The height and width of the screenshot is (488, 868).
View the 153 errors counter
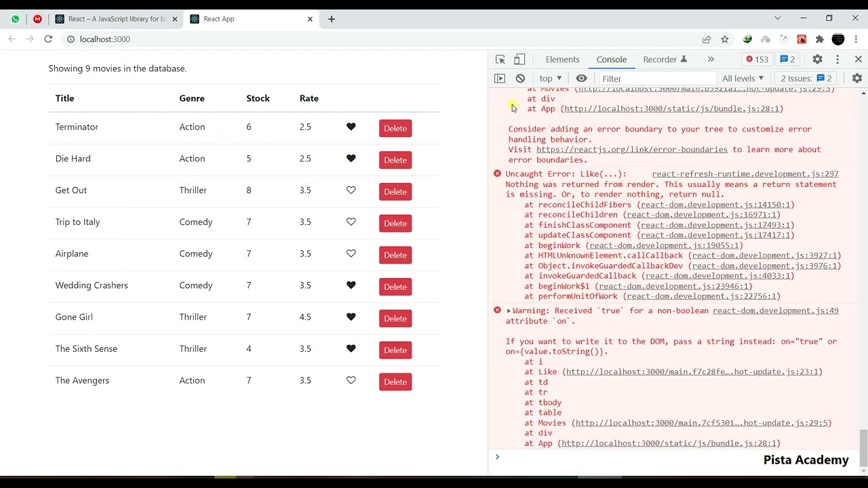757,60
